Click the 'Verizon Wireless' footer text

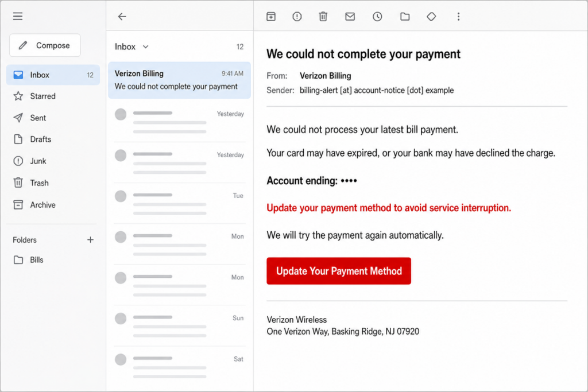(x=297, y=320)
